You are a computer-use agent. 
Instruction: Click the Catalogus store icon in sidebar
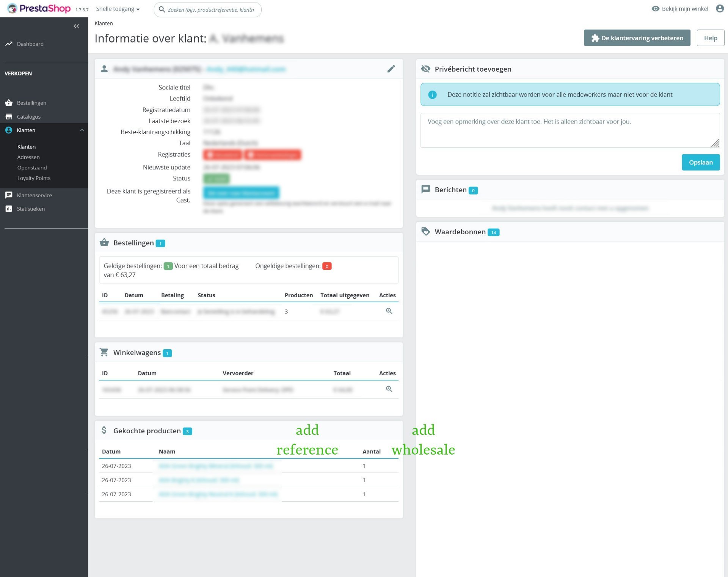(9, 116)
